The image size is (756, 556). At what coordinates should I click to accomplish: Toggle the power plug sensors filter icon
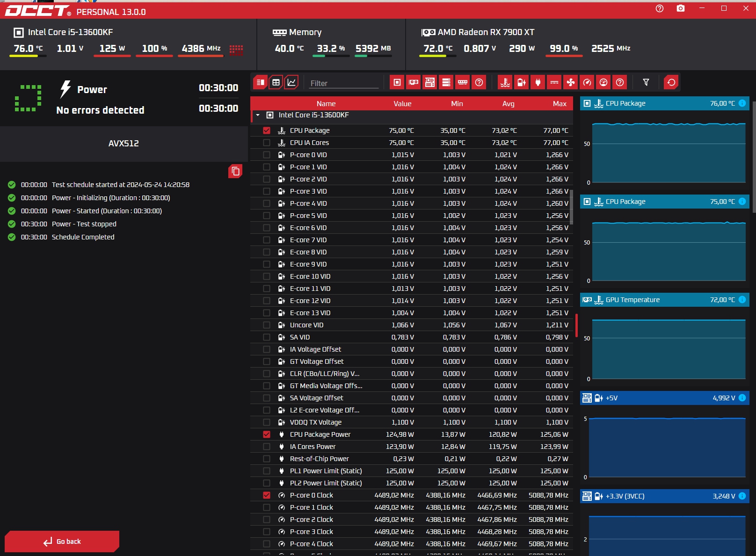(x=538, y=82)
